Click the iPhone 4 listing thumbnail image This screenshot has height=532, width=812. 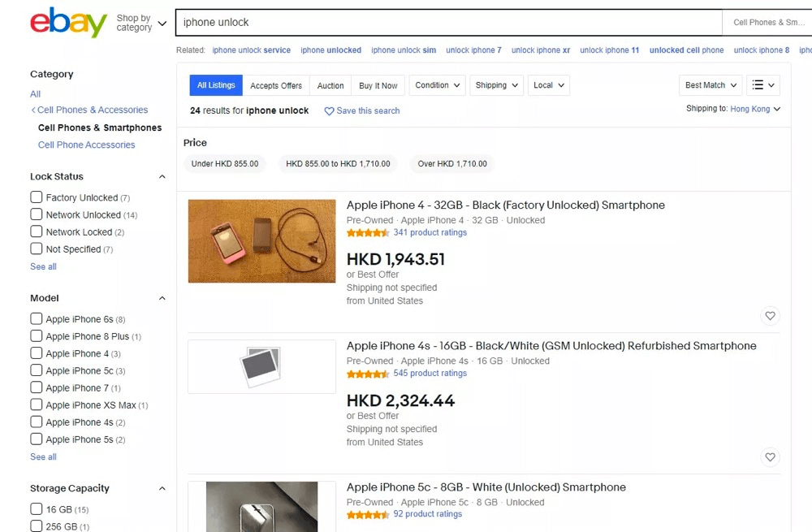(261, 241)
